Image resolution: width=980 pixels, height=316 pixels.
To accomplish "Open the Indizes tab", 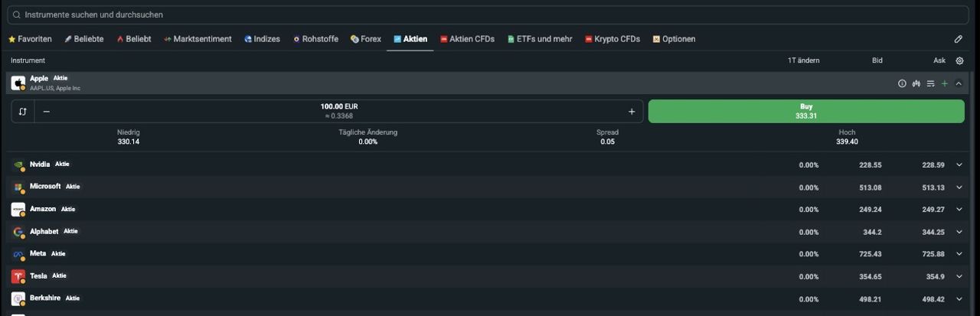I will click(x=262, y=39).
